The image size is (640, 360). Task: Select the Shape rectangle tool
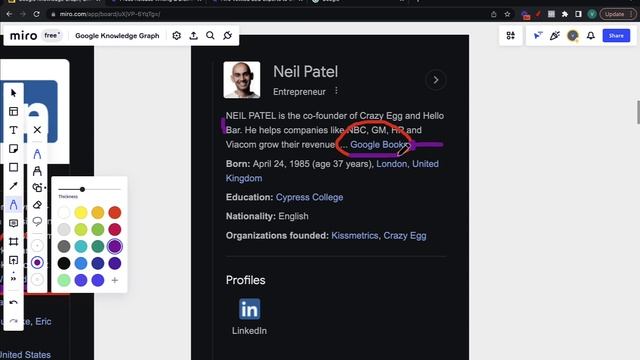[13, 167]
